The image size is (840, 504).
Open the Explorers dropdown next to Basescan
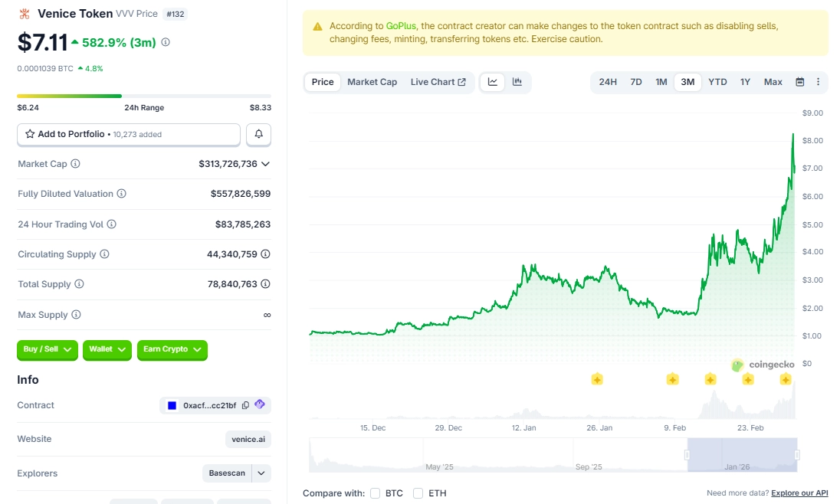pos(263,473)
